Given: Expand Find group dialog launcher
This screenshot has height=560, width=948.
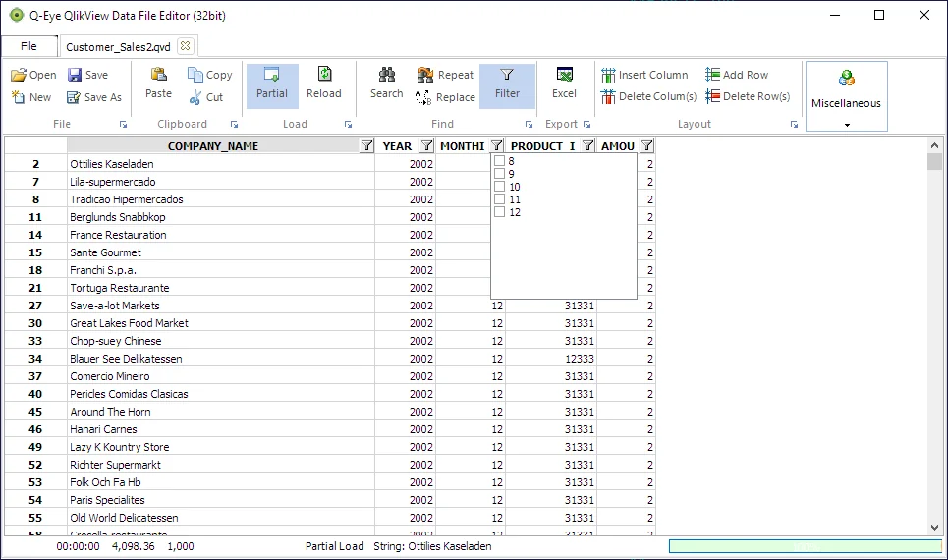Looking at the screenshot, I should click(530, 124).
